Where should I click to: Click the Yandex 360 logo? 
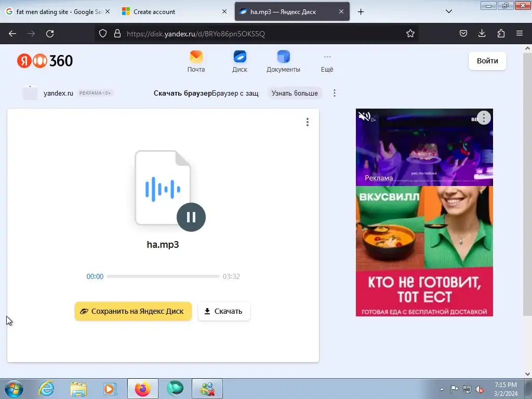45,61
